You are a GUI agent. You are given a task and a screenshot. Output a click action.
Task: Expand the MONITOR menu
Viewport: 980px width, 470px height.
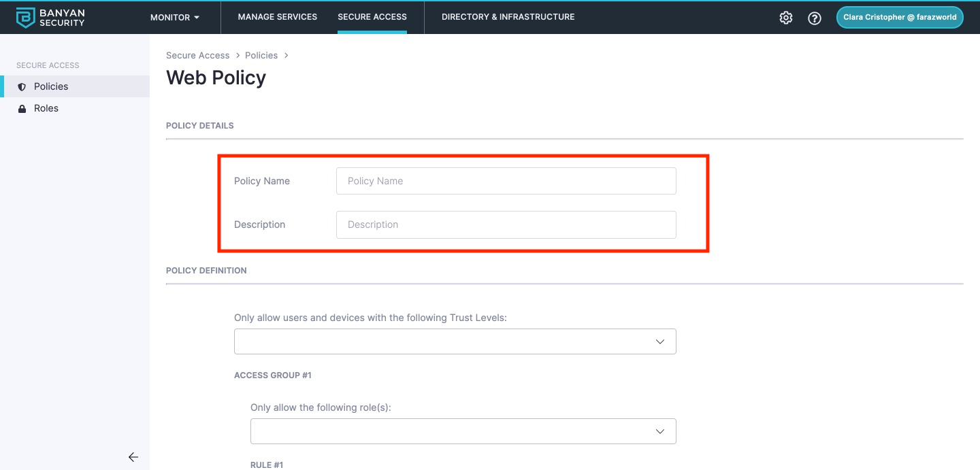pyautogui.click(x=175, y=17)
